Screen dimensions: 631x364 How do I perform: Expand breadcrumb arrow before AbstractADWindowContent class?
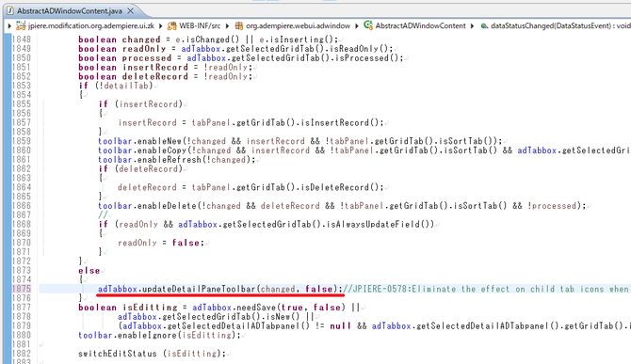tap(357, 26)
